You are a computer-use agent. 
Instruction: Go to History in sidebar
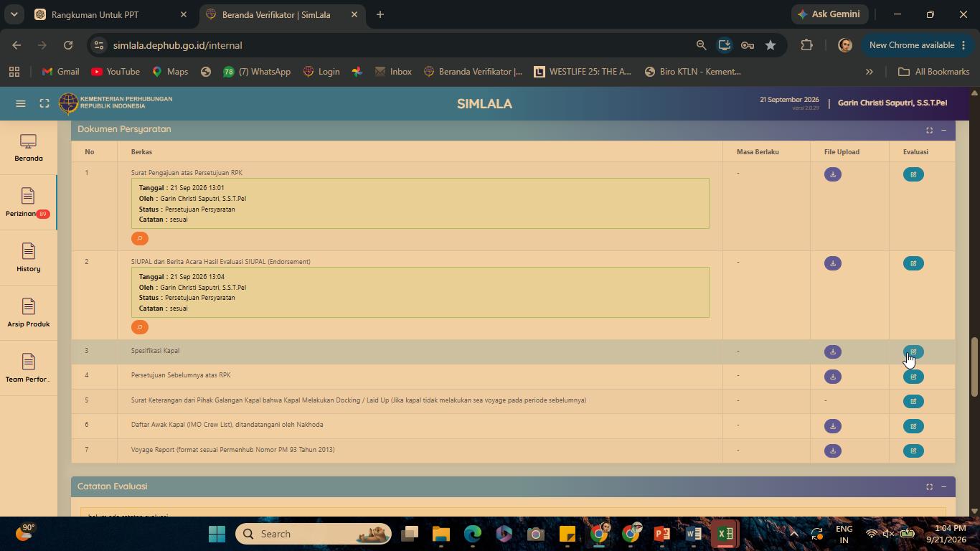(28, 258)
